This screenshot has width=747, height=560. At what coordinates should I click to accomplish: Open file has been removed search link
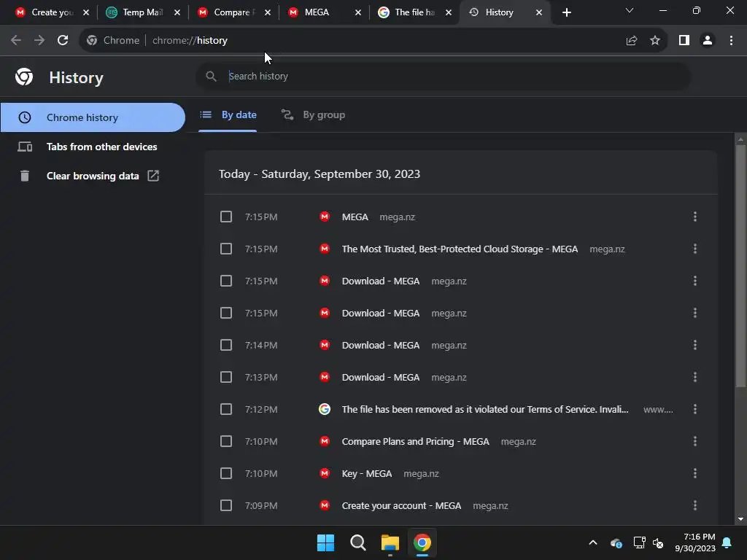[x=485, y=410]
